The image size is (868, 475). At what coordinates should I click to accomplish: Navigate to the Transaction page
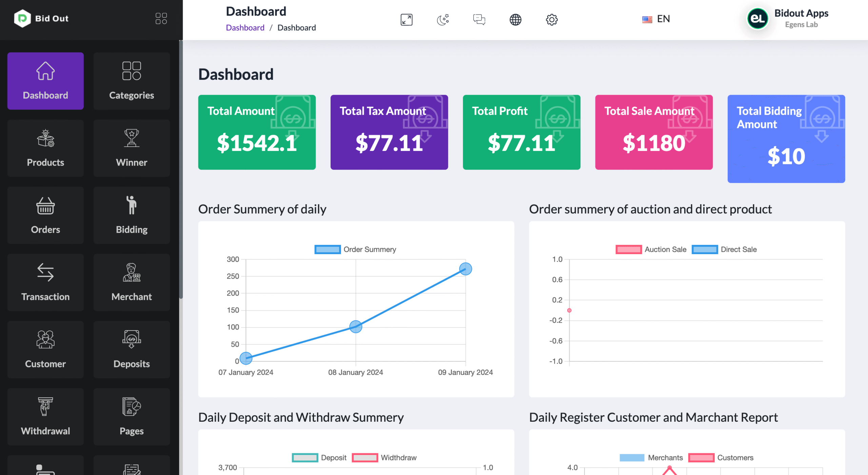pos(45,282)
